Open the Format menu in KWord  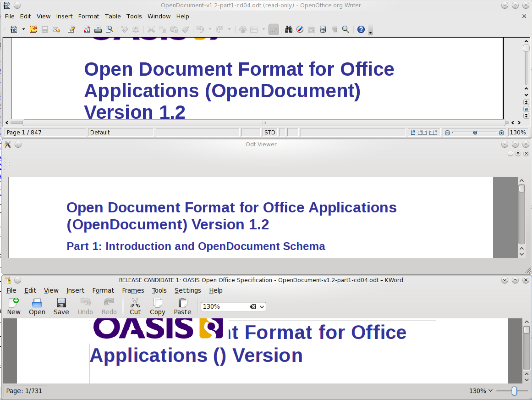[103, 290]
